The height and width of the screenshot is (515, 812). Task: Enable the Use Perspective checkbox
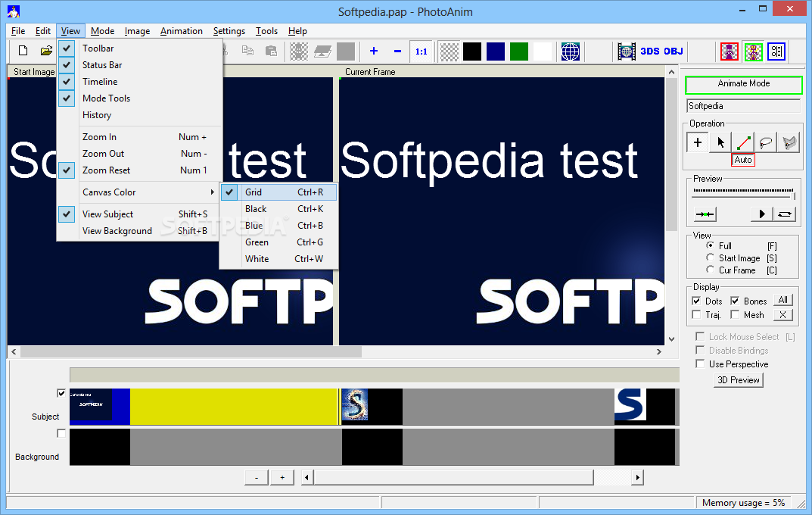tap(700, 364)
